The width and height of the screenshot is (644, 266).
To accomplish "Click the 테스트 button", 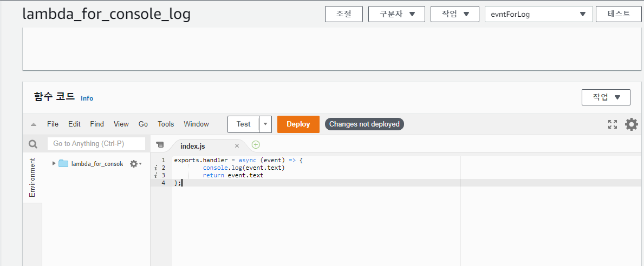I will (x=619, y=14).
